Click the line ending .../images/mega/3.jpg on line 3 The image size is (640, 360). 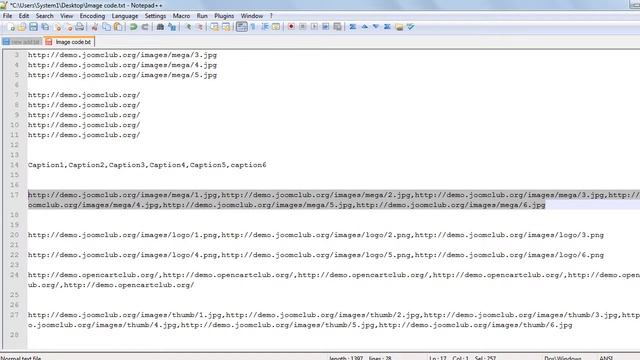click(122, 55)
